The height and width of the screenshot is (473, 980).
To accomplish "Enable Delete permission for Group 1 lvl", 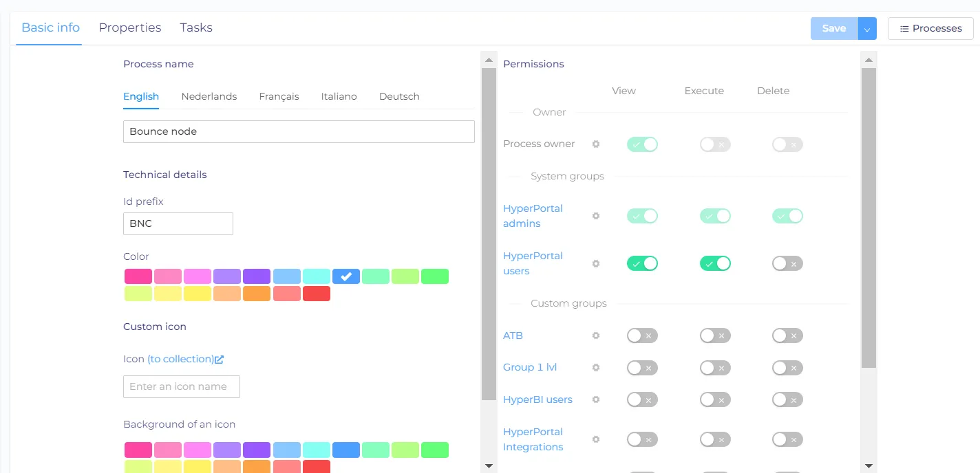I will point(787,368).
